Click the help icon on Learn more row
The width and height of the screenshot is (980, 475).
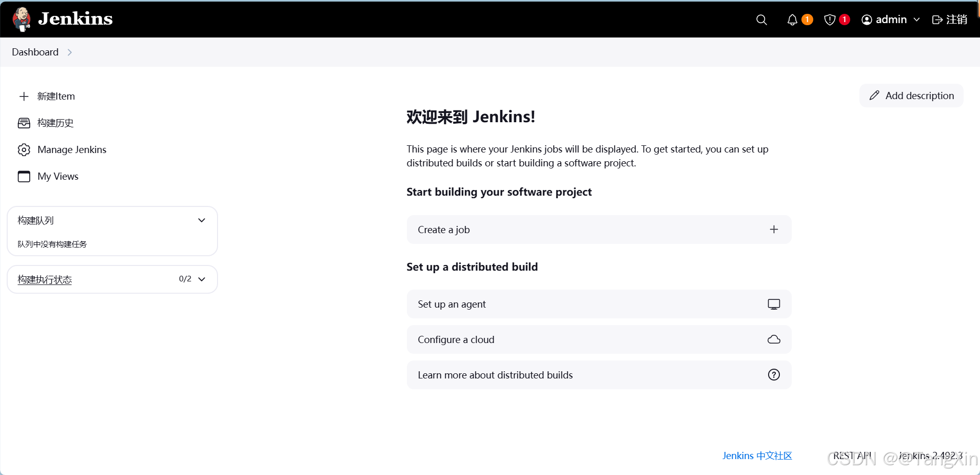774,375
